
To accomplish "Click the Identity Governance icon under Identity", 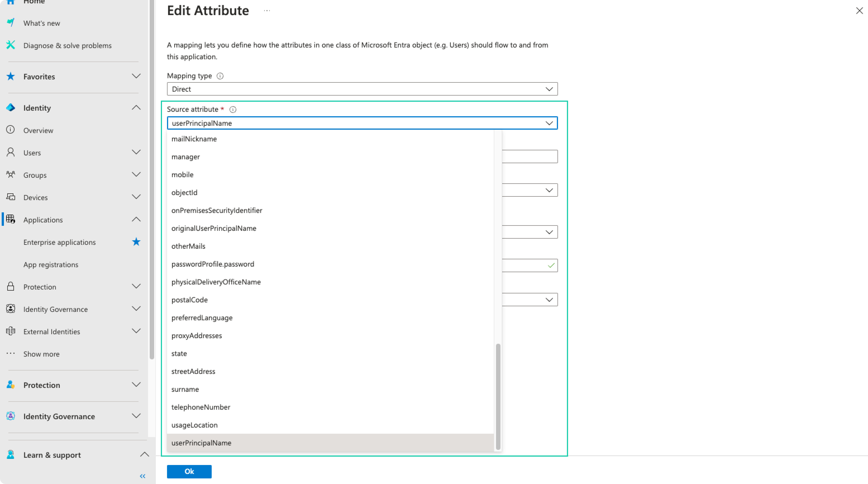I will [11, 309].
